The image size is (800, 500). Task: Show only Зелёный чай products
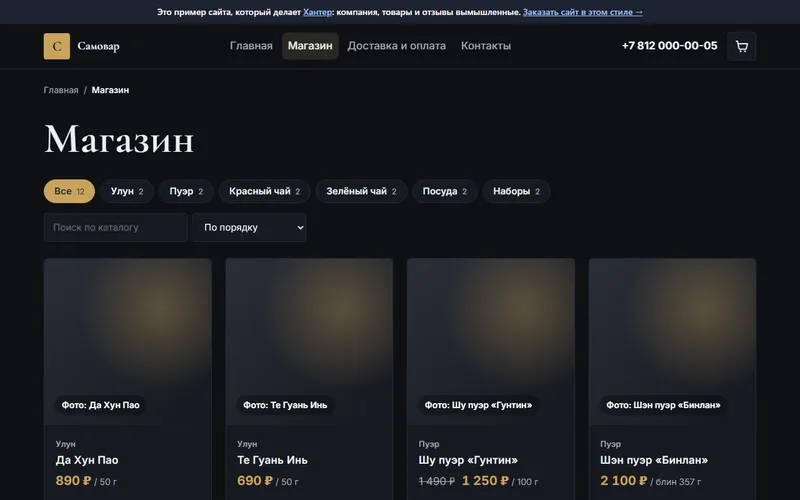pyautogui.click(x=361, y=191)
